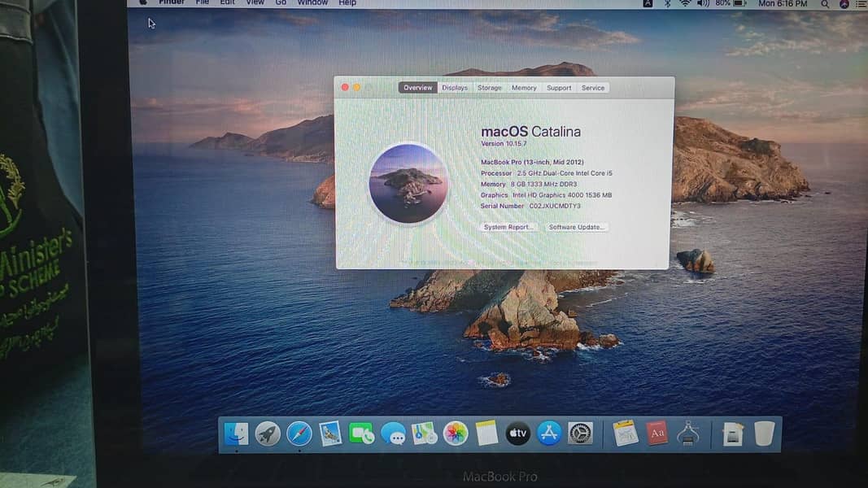This screenshot has height=488, width=868.
Task: Open Notes app in the Dock
Action: pyautogui.click(x=486, y=434)
